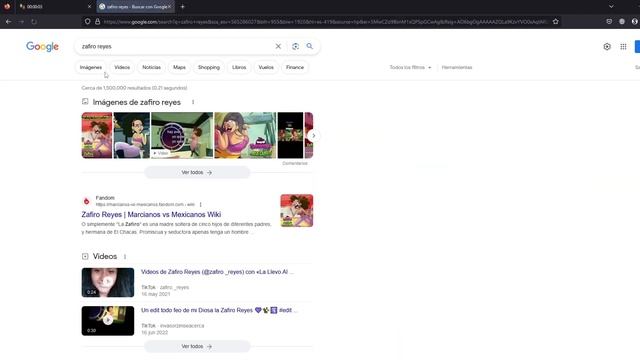Switch to Vuelos filter tab
640x360 pixels.
[266, 67]
